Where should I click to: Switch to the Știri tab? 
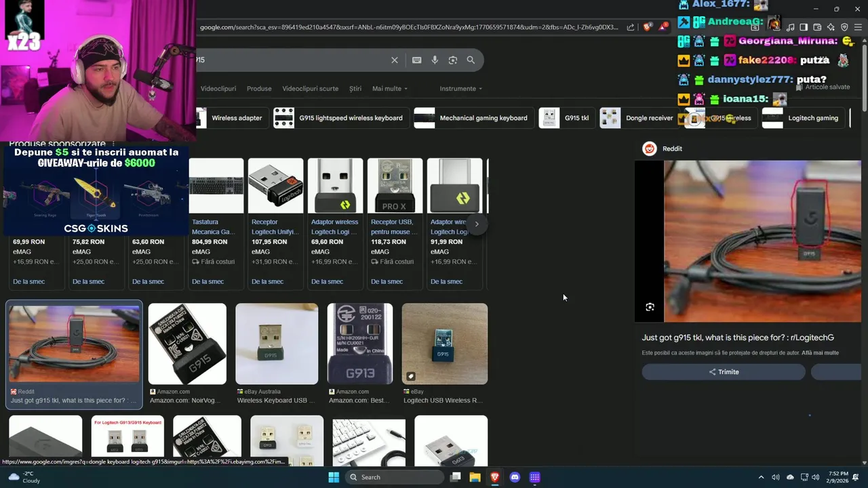coord(355,89)
